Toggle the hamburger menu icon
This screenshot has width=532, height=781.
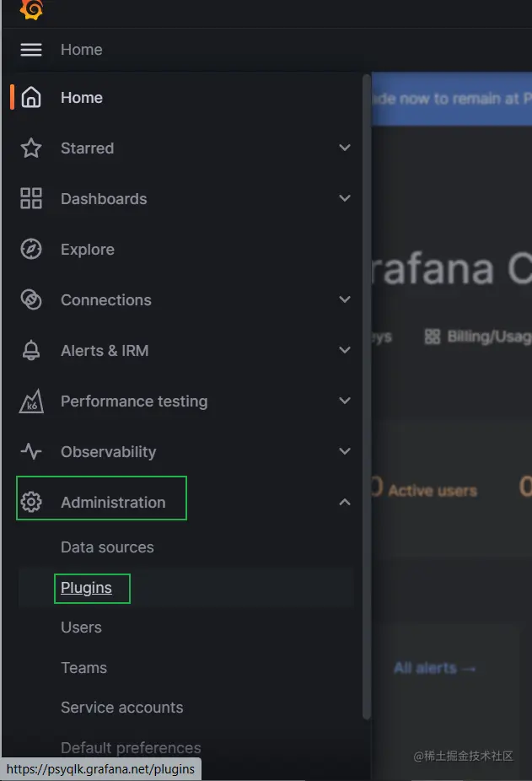(x=31, y=50)
